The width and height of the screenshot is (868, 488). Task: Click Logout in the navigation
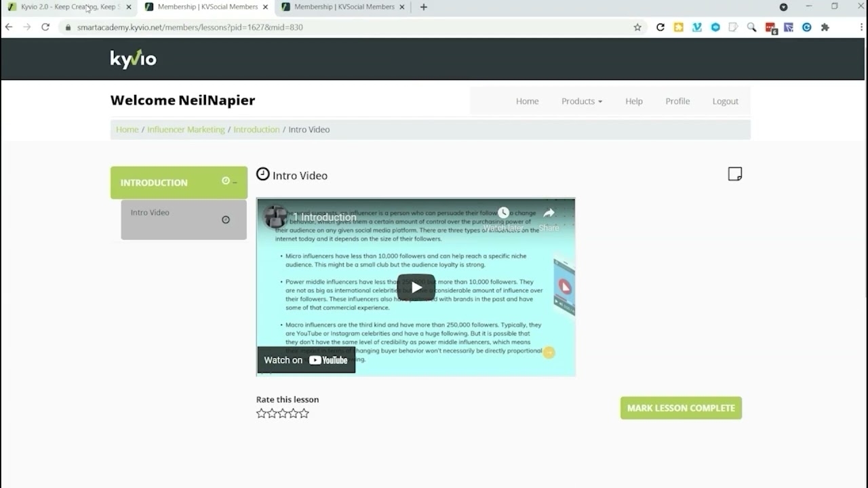click(725, 101)
